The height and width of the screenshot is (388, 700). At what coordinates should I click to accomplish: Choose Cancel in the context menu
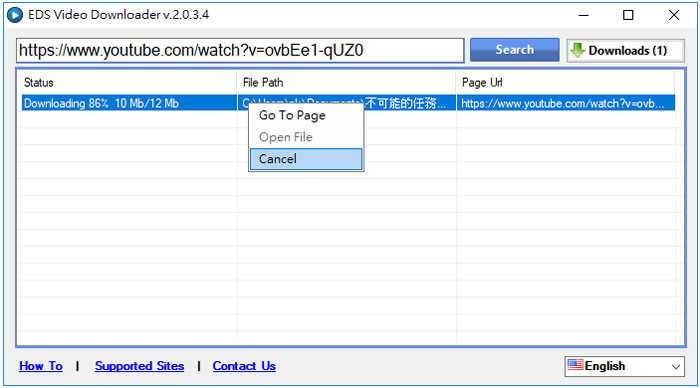click(306, 159)
